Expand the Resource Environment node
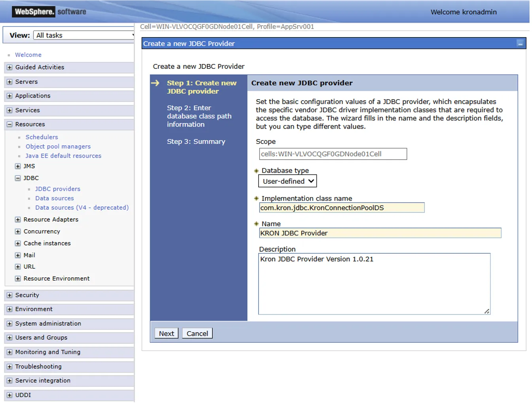The width and height of the screenshot is (532, 403). pyautogui.click(x=18, y=279)
